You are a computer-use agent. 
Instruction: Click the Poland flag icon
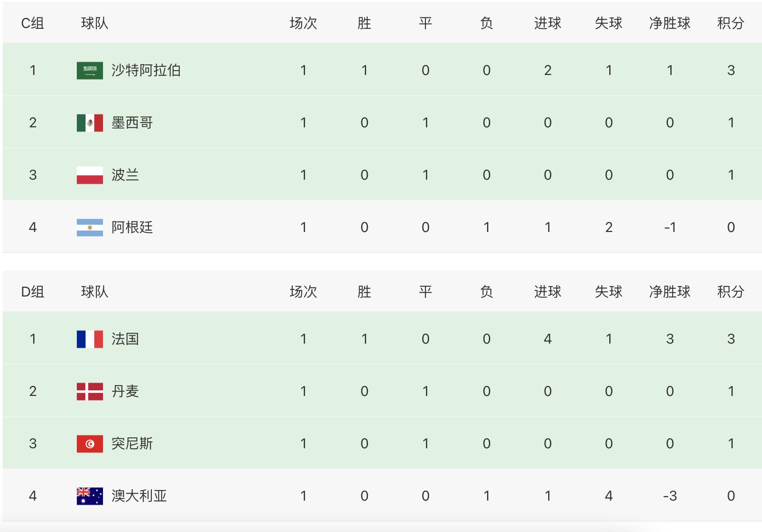click(90, 175)
